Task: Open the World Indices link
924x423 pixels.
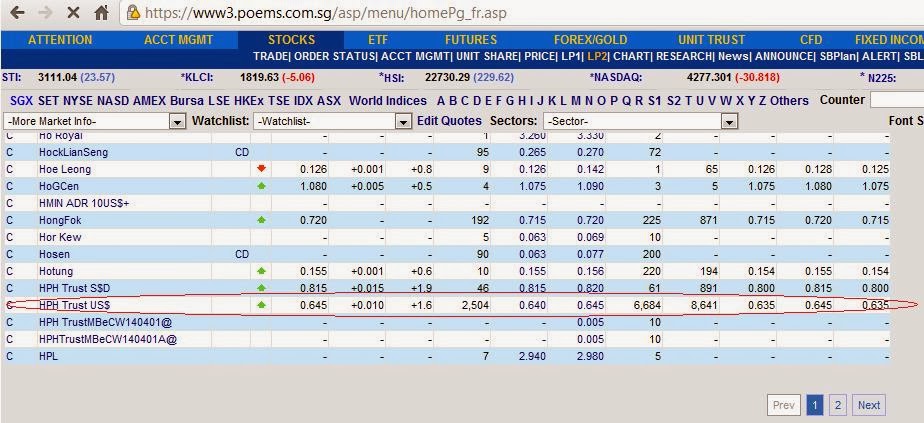Action: point(388,101)
